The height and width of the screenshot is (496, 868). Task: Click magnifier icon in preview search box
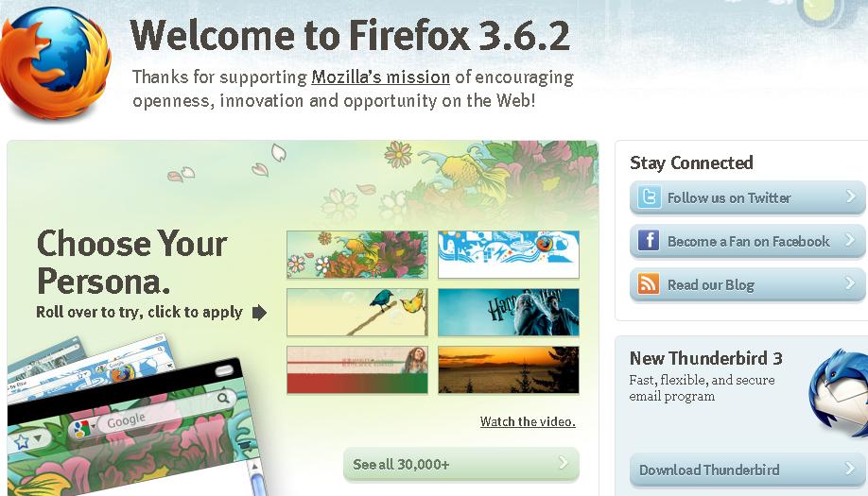223,398
